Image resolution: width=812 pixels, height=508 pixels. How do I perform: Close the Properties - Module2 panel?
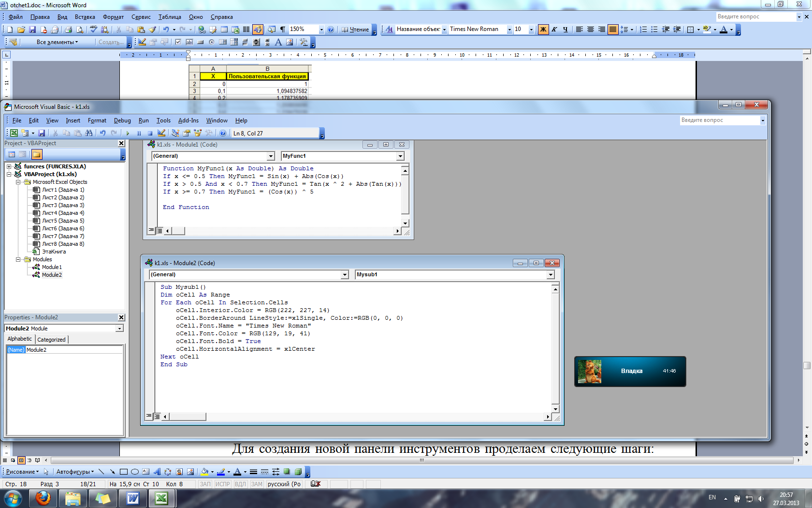click(x=121, y=317)
